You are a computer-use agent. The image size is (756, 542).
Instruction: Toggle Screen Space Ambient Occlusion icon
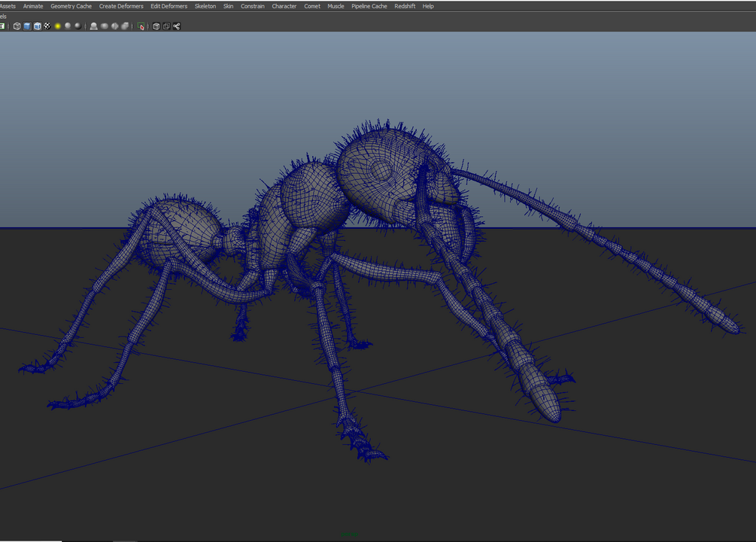point(94,26)
